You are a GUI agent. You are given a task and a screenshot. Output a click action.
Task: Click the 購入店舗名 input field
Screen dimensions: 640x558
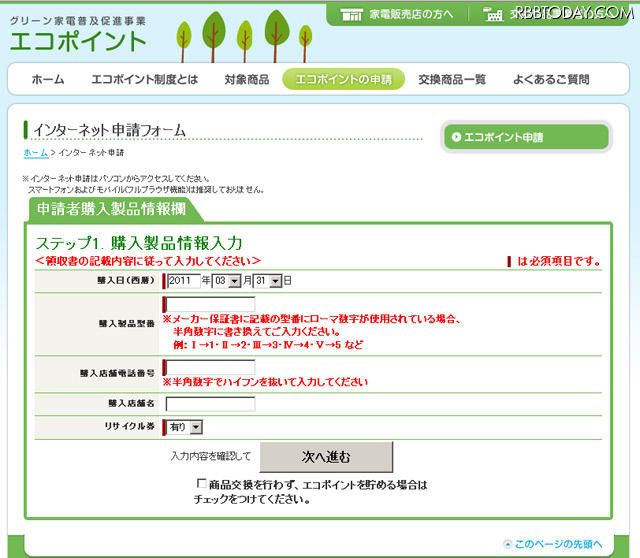pos(210,404)
